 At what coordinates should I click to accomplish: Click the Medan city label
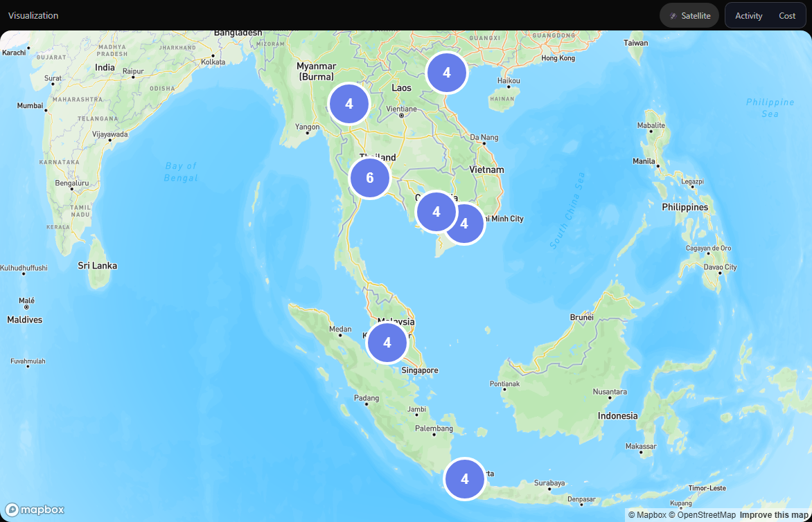click(x=340, y=329)
